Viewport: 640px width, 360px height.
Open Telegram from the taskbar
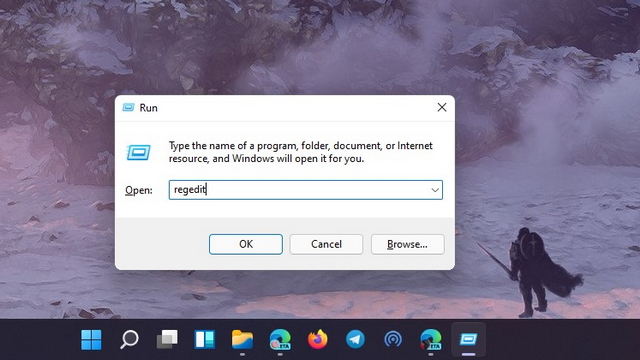(355, 339)
